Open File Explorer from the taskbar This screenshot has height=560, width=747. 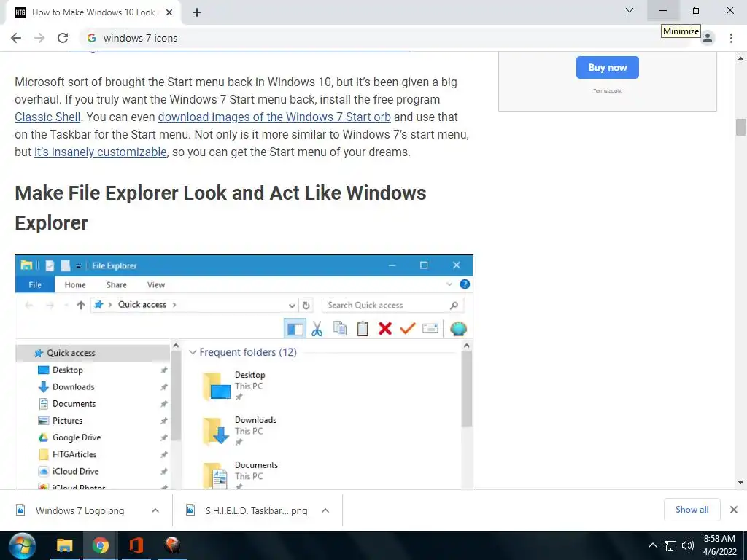[x=65, y=545]
